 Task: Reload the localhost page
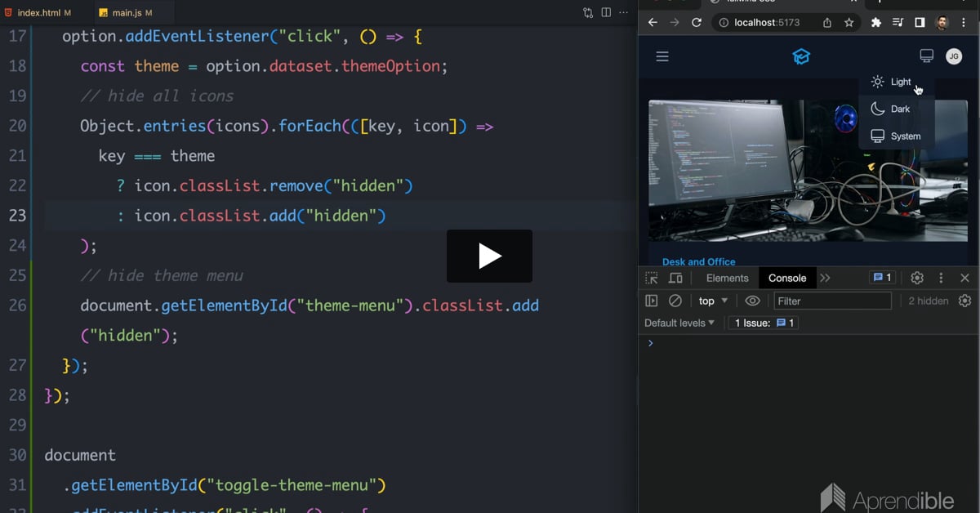[697, 23]
